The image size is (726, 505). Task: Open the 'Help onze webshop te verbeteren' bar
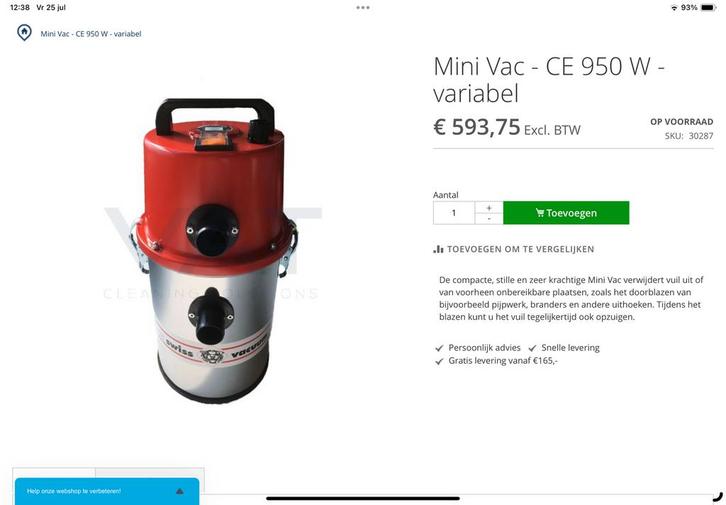[x=107, y=492]
